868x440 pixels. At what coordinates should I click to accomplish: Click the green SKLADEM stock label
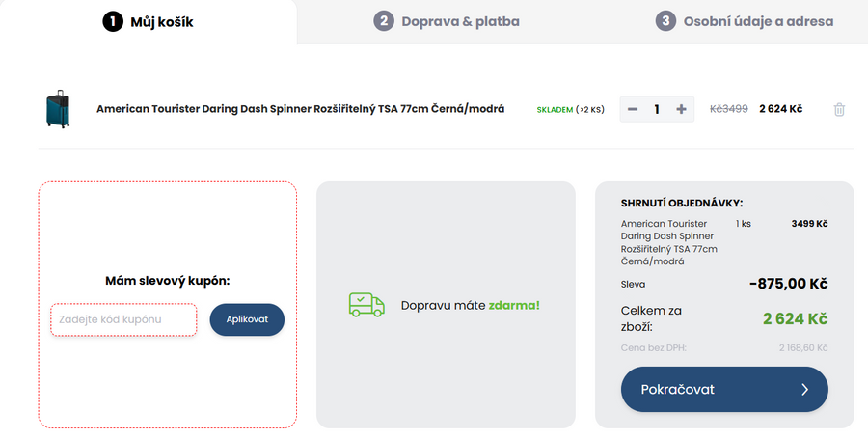(555, 110)
